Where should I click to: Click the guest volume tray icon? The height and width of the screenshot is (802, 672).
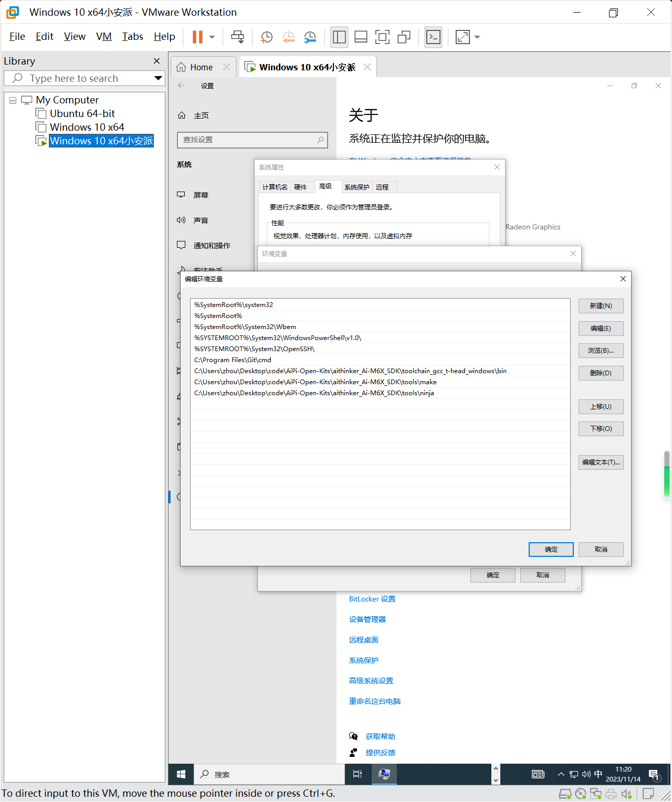pos(586,774)
